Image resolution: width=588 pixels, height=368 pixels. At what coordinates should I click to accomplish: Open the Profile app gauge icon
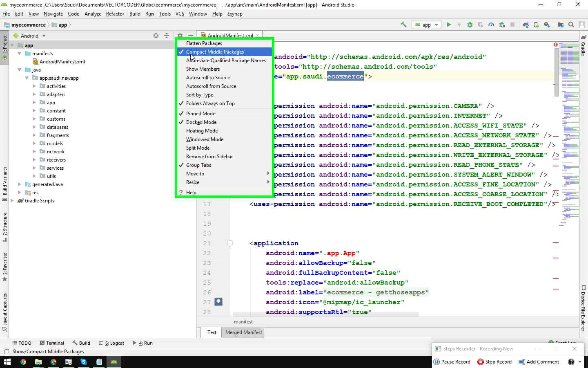(491, 25)
